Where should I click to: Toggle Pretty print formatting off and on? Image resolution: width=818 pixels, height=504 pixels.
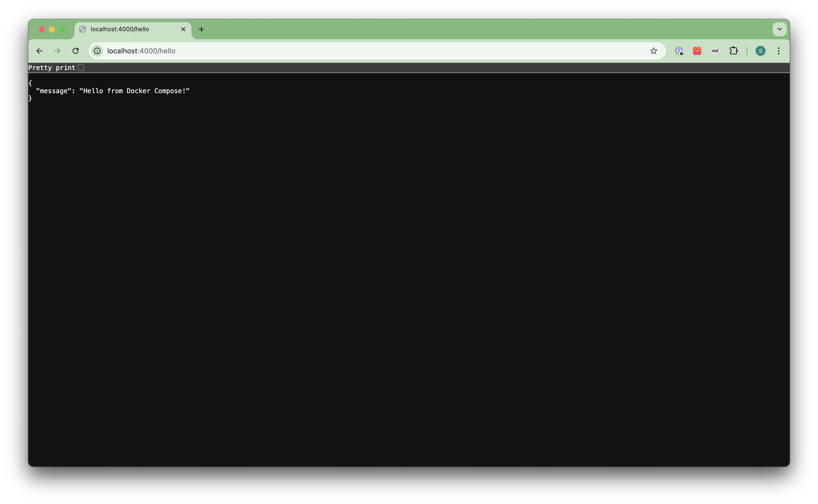tap(81, 67)
